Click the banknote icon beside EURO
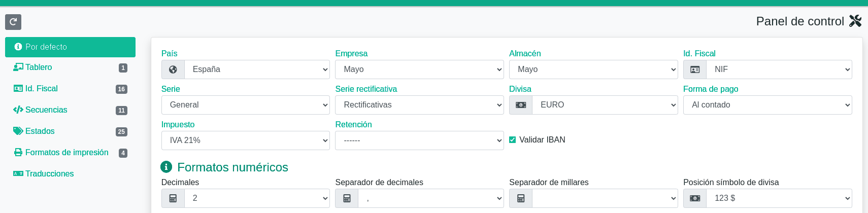The image size is (868, 213). (521, 105)
